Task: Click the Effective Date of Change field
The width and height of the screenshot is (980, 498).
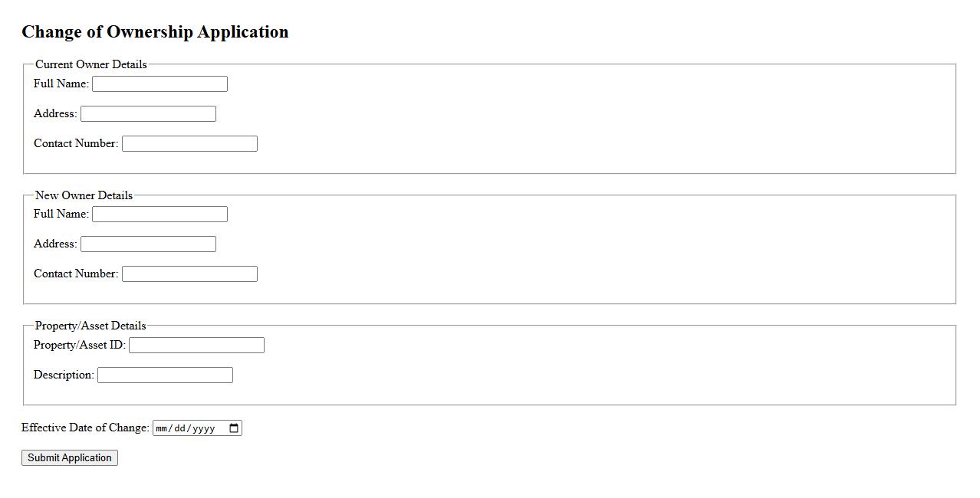Action: (x=189, y=428)
